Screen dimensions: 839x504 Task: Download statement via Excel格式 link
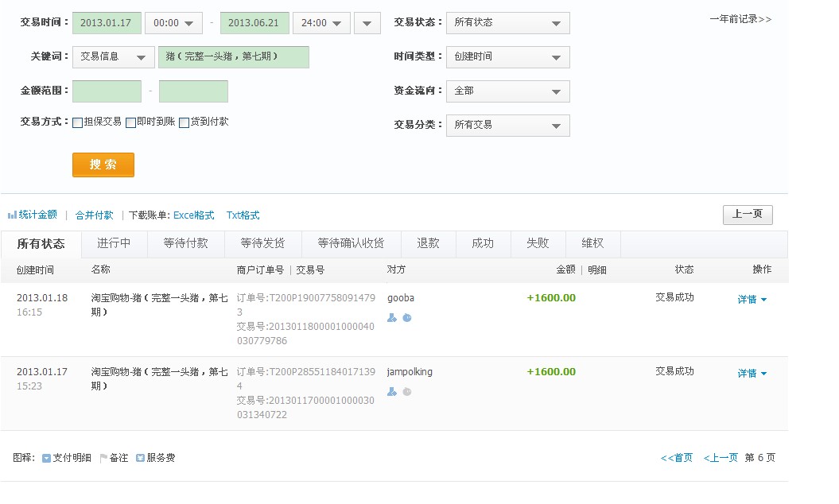click(194, 215)
